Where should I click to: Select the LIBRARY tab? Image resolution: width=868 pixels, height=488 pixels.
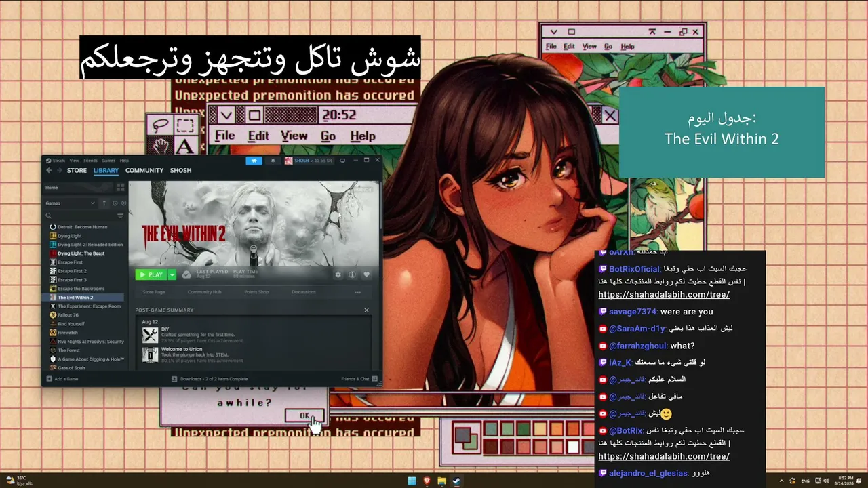pos(106,170)
